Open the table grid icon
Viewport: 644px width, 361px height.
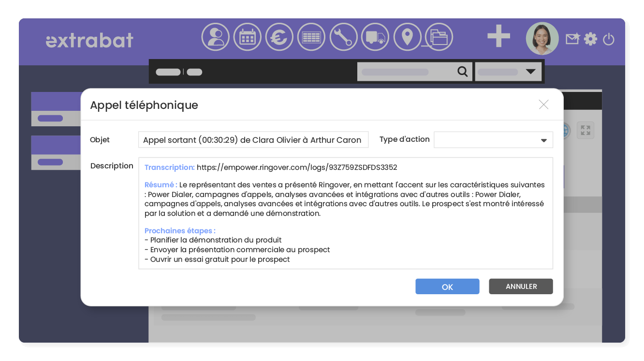pos(311,37)
